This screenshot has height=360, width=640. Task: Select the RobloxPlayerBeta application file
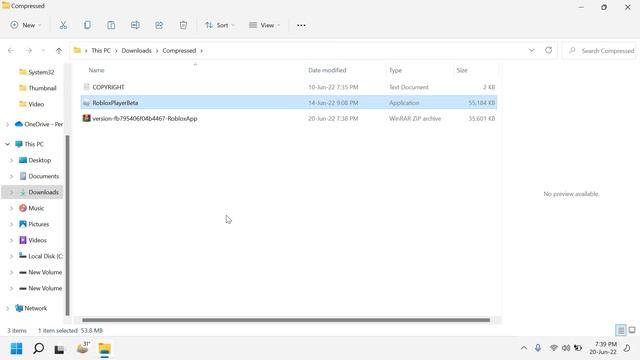pos(289,103)
